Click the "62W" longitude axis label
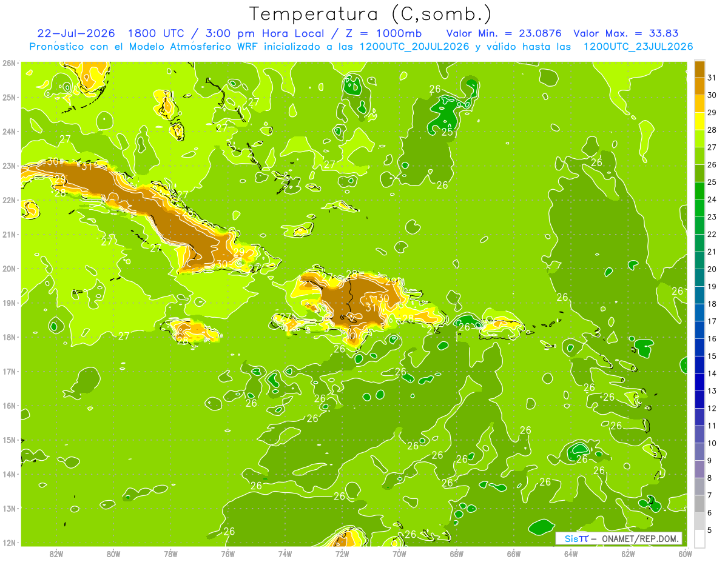 point(628,554)
